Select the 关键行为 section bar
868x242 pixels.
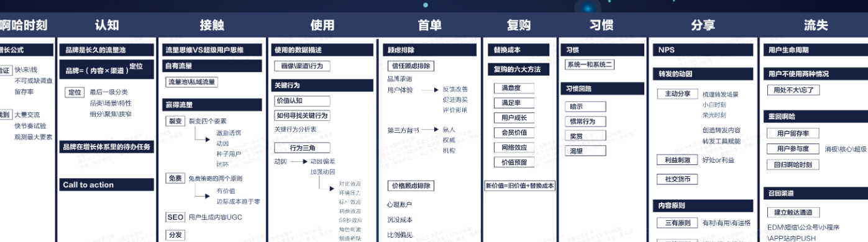tap(322, 85)
